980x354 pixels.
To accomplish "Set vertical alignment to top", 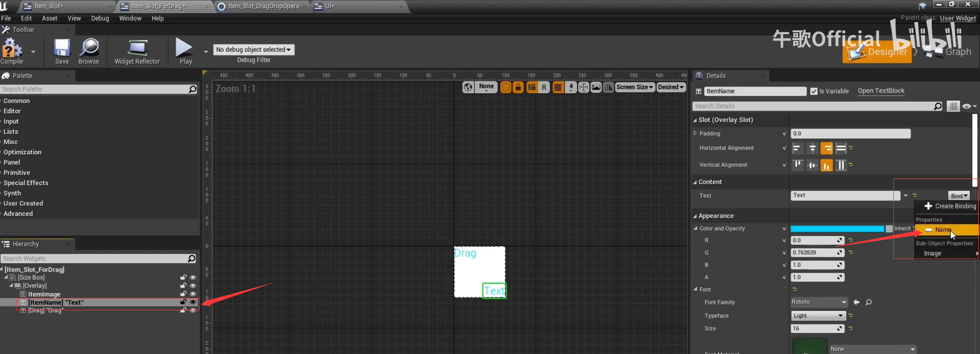I will [798, 165].
